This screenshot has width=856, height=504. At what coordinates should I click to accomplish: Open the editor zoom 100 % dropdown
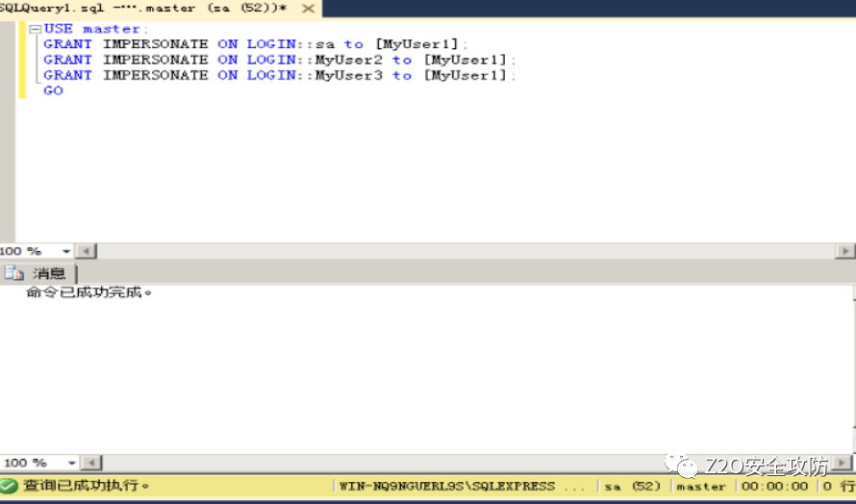tap(66, 251)
